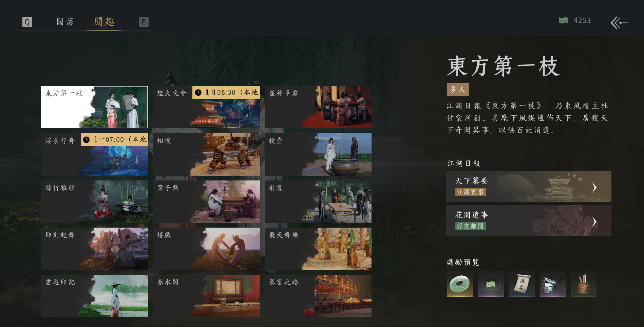
Task: Select the purple map token reward icon
Action: click(491, 284)
